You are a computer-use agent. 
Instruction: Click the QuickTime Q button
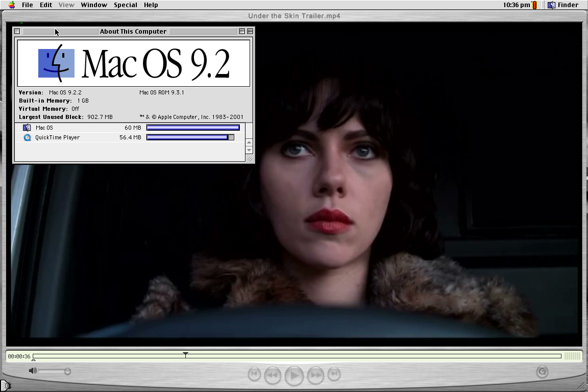pos(542,372)
